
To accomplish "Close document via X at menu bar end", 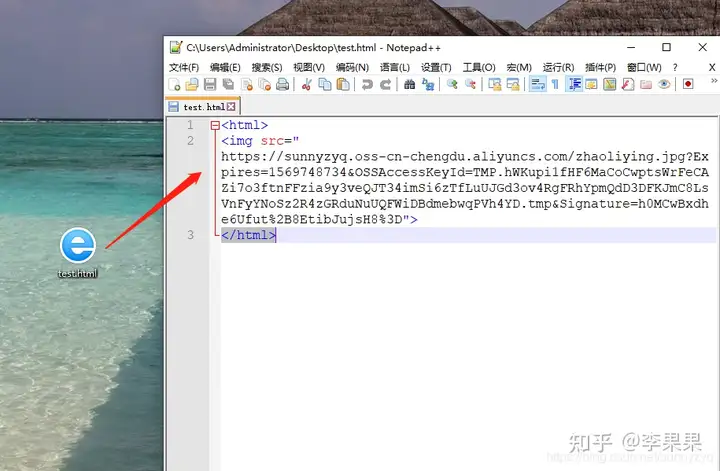I will (x=712, y=67).
